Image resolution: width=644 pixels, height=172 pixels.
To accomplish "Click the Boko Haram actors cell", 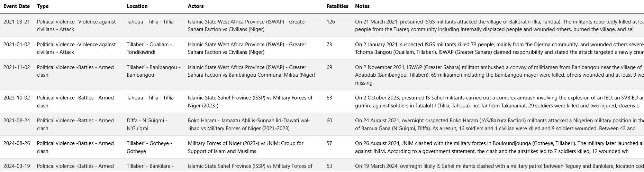I will click(x=249, y=124).
